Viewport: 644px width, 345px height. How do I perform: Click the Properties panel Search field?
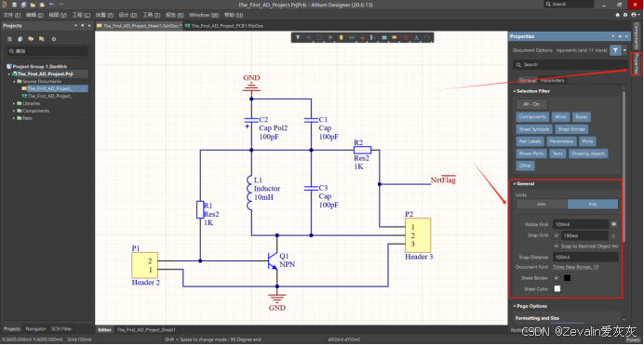click(x=570, y=65)
